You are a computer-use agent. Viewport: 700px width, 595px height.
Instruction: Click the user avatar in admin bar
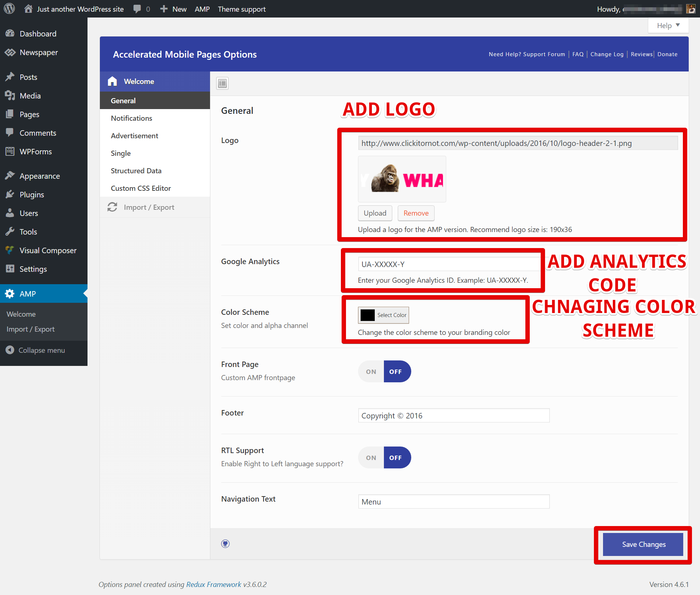coord(691,9)
